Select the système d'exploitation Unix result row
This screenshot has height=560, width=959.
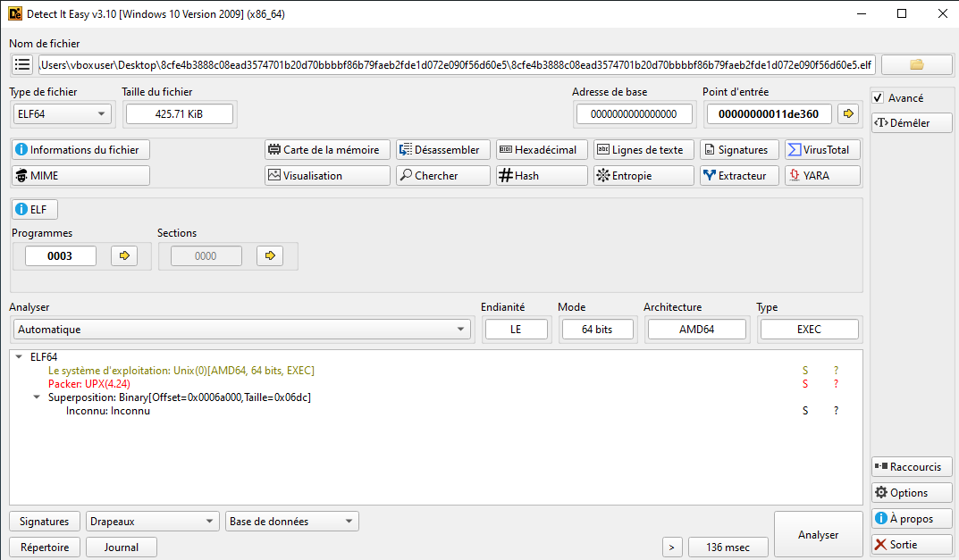coord(181,371)
